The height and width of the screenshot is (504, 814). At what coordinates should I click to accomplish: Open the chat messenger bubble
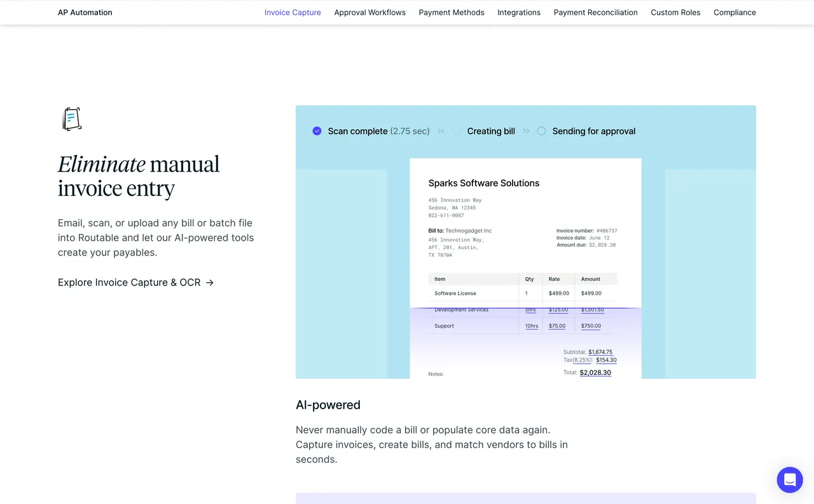point(790,480)
